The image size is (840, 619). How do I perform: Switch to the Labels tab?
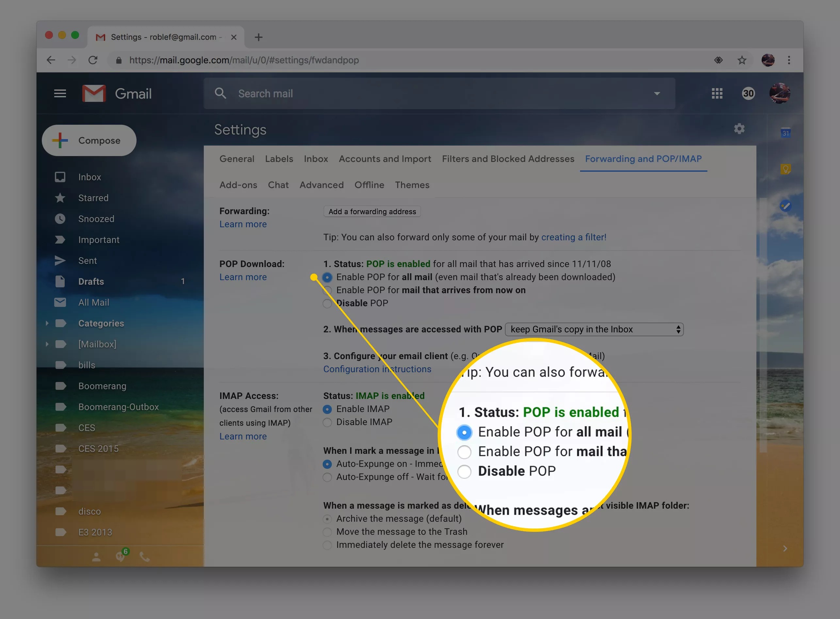point(279,159)
